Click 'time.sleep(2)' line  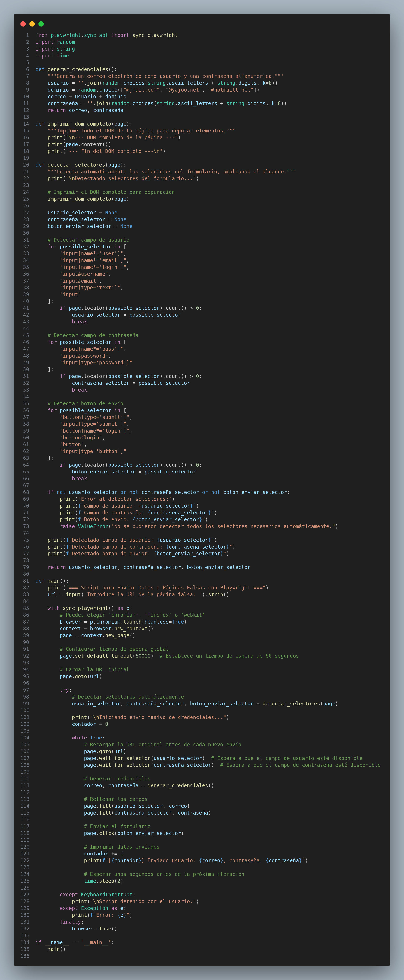click(103, 881)
